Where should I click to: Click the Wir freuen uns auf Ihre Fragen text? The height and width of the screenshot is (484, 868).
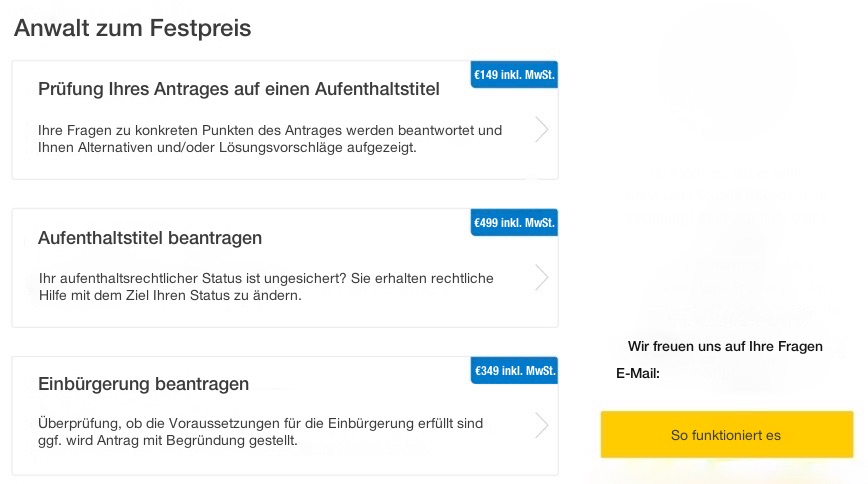[x=725, y=347]
